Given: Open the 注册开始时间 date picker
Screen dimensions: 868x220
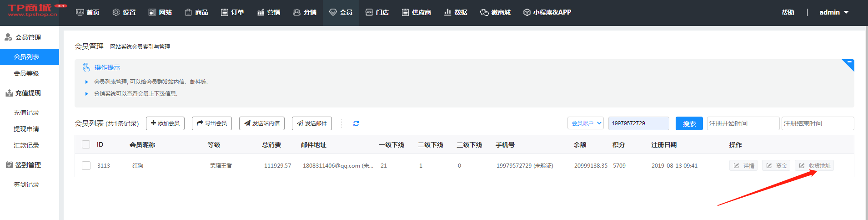Looking at the screenshot, I should click(743, 123).
